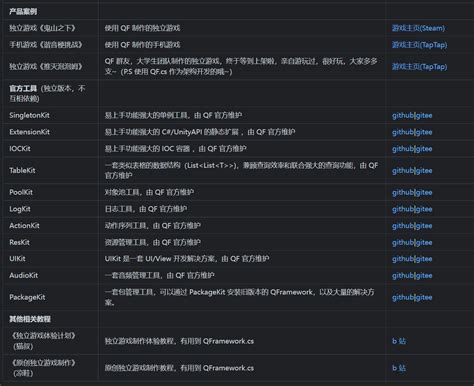474x386 pixels.
Task: Open TapTap link beside the QF.cs description
Action: coord(420,67)
